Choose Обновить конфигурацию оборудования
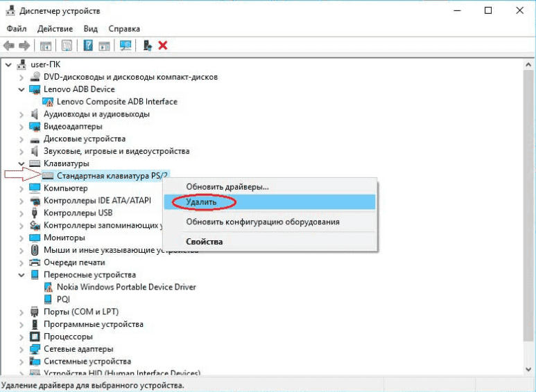The image size is (536, 392). click(x=270, y=222)
